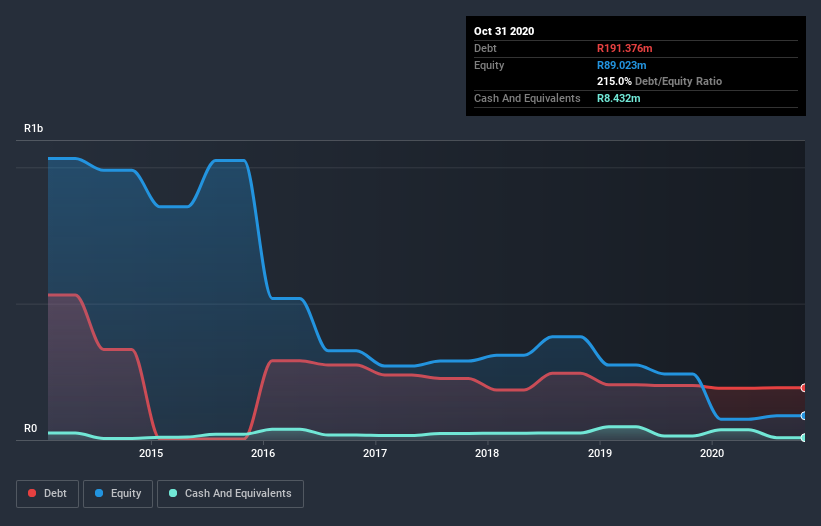Toggle Cash And Equivalents legend button
Screen dimensions: 821x526
point(230,494)
